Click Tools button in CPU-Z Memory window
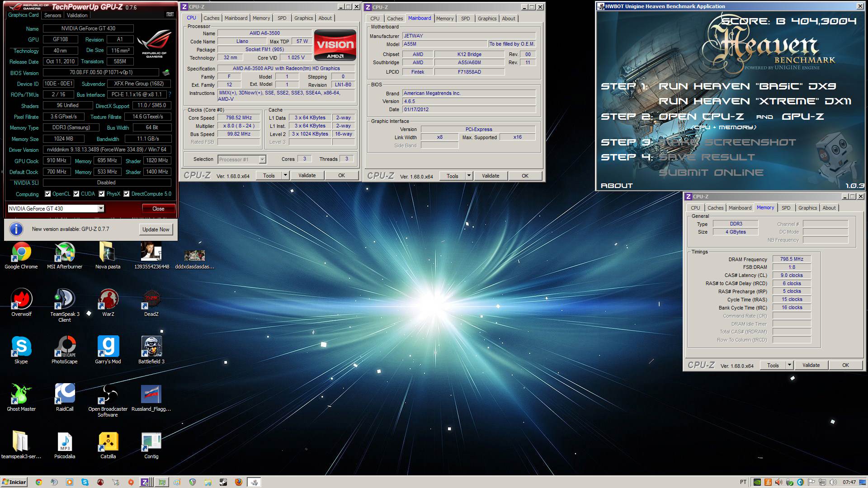868x488 pixels. coord(773,365)
